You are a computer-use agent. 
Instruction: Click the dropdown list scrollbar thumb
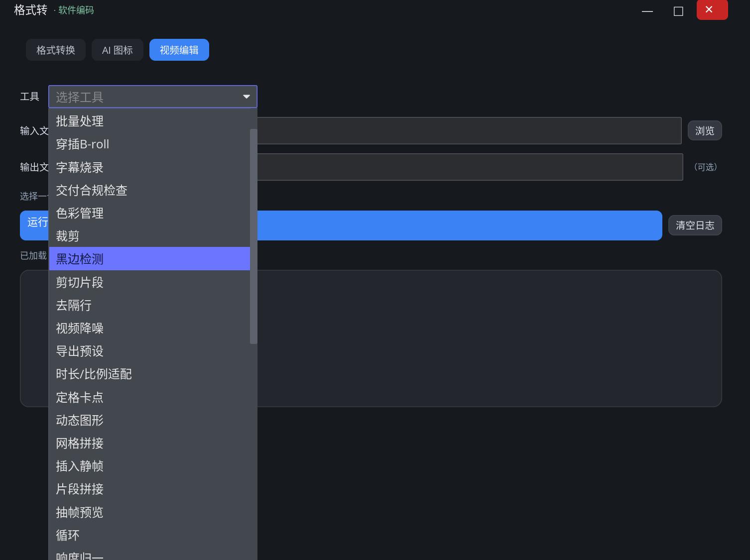coord(253,236)
